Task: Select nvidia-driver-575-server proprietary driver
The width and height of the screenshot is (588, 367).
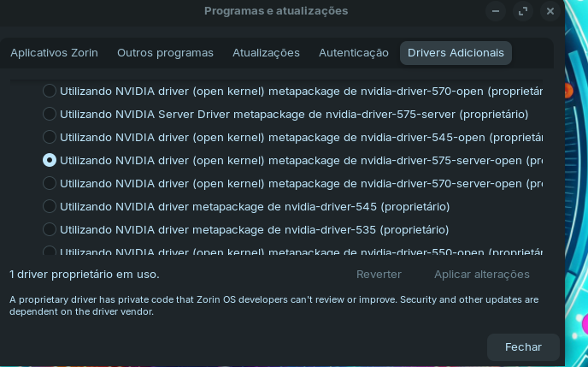Action: [x=50, y=114]
